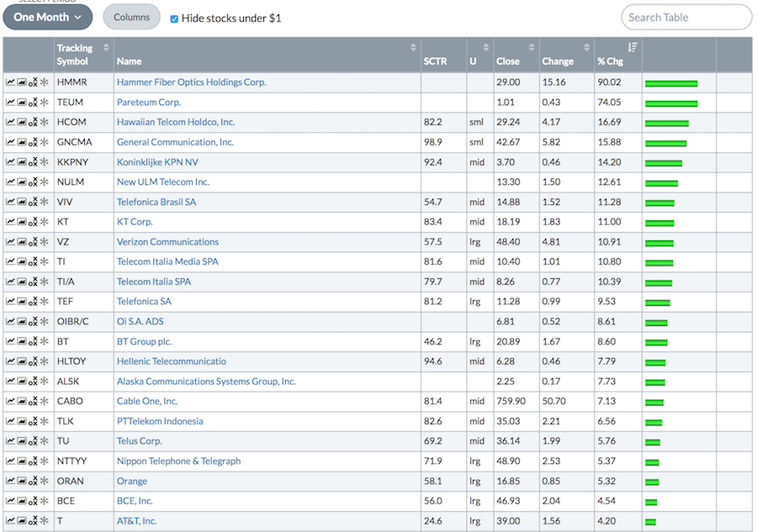Open Point & Figure chart icon for HCOM
The height and width of the screenshot is (532, 757).
click(x=33, y=123)
